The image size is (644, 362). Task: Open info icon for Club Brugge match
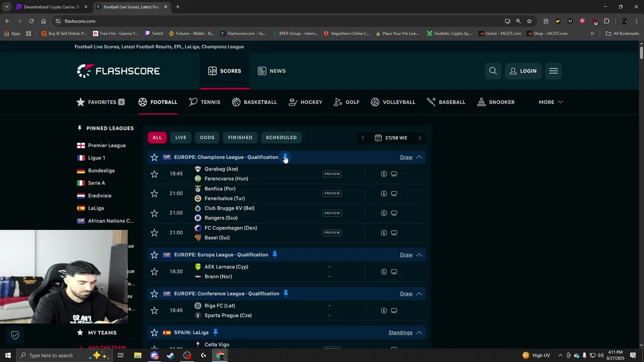pyautogui.click(x=384, y=213)
